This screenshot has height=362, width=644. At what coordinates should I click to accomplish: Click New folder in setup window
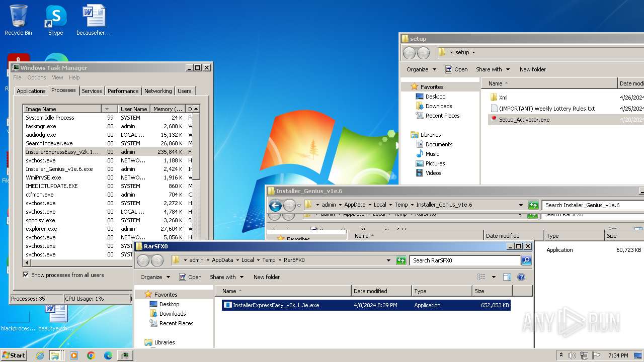point(533,69)
